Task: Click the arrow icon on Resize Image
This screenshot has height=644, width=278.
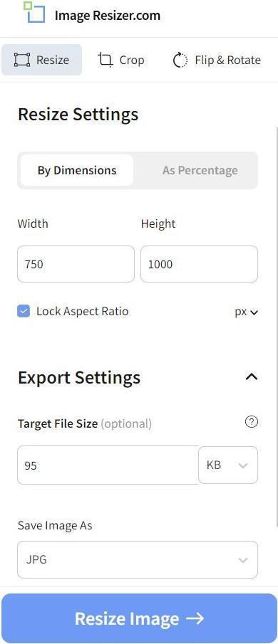Action: click(x=195, y=618)
